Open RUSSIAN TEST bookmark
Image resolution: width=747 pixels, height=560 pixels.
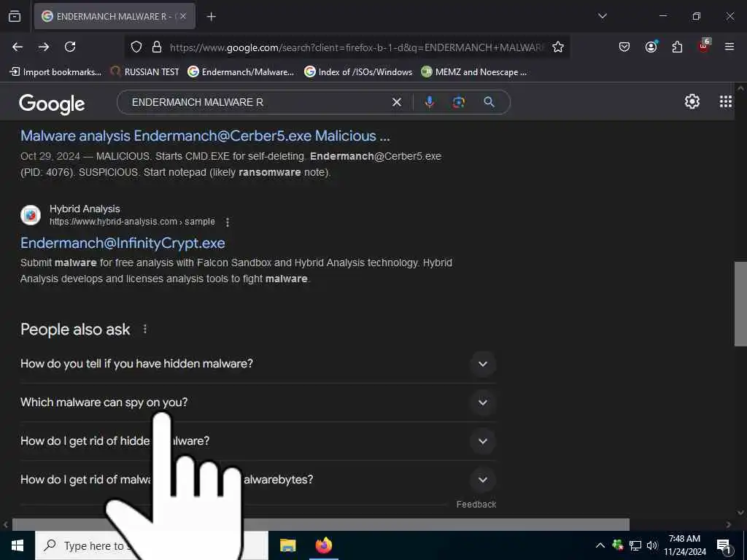coord(145,72)
